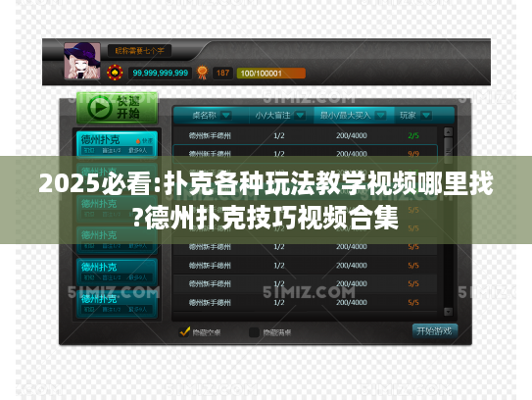
Task: Click the orange medal level badge icon
Action: coord(202,73)
